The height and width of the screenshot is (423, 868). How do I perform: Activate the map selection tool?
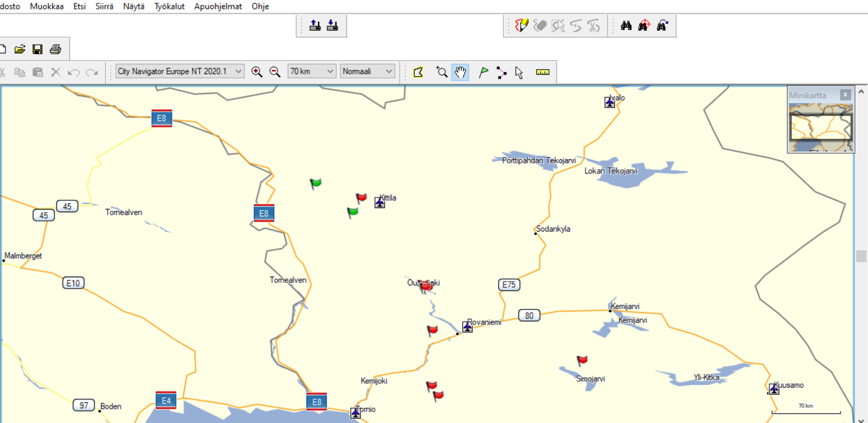(418, 72)
